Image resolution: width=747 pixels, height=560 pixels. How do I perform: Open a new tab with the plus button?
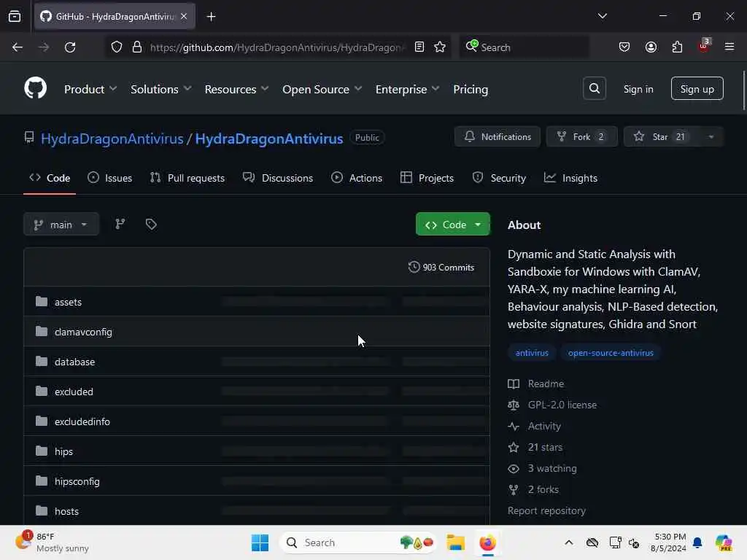tap(211, 17)
